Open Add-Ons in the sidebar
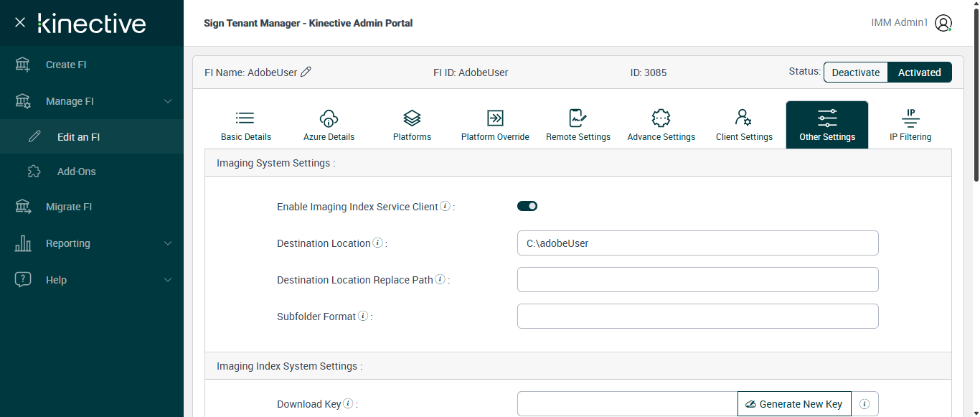This screenshot has width=980, height=417. pyautogui.click(x=76, y=172)
